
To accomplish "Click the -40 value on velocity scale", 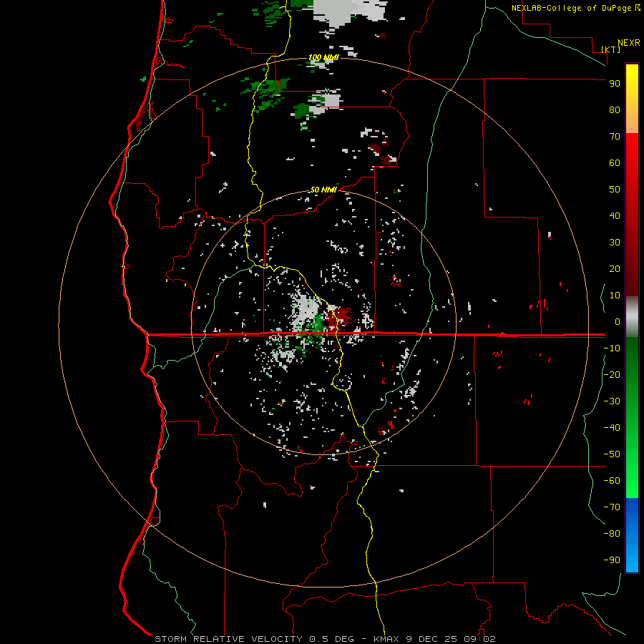I will pos(612,428).
